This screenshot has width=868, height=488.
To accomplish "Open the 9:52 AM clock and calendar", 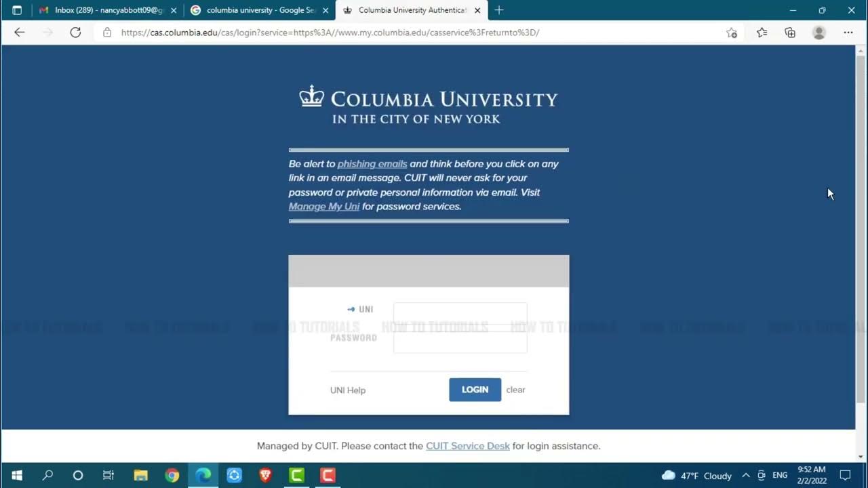I will (812, 475).
